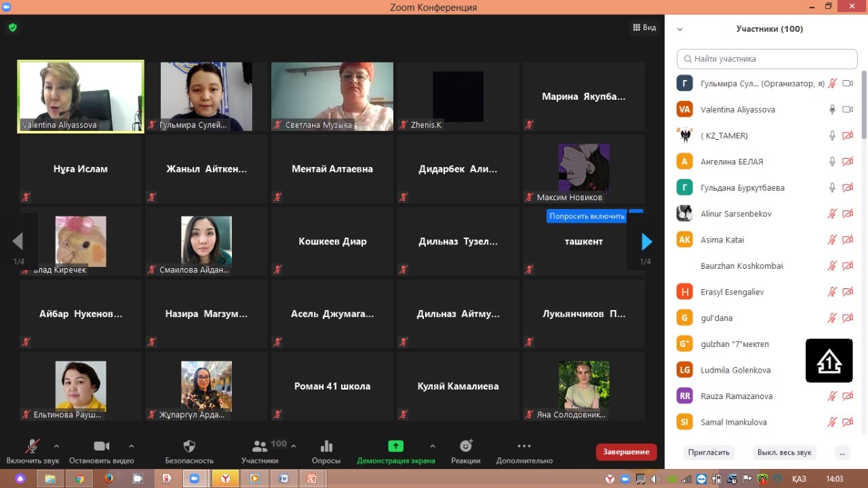Switch to Zoom window in taskbar
Image resolution: width=868 pixels, height=488 pixels.
tap(196, 478)
